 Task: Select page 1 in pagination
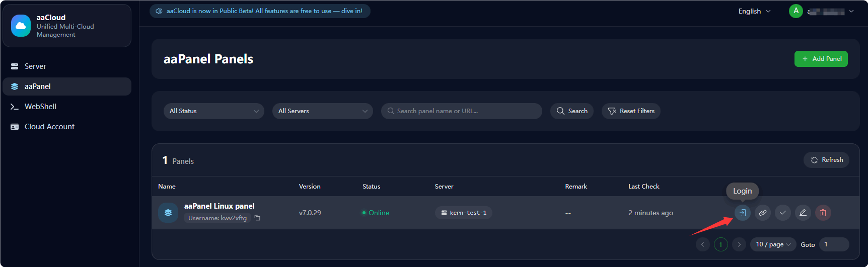tap(721, 244)
